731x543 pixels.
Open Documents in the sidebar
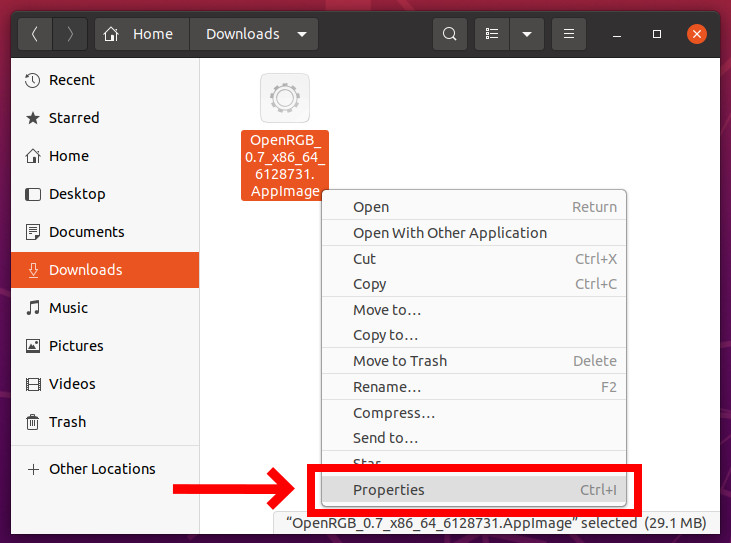pos(105,232)
